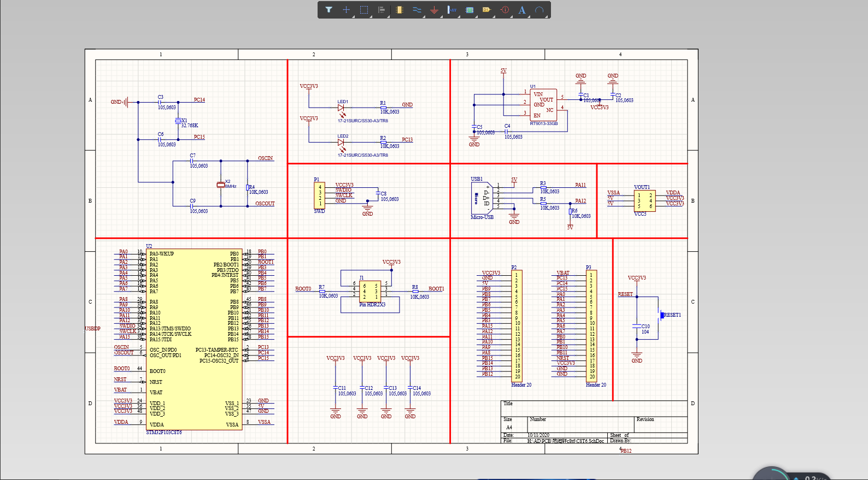Select the Place Port D1 tool
Image resolution: width=868 pixels, height=480 pixels.
pos(486,10)
